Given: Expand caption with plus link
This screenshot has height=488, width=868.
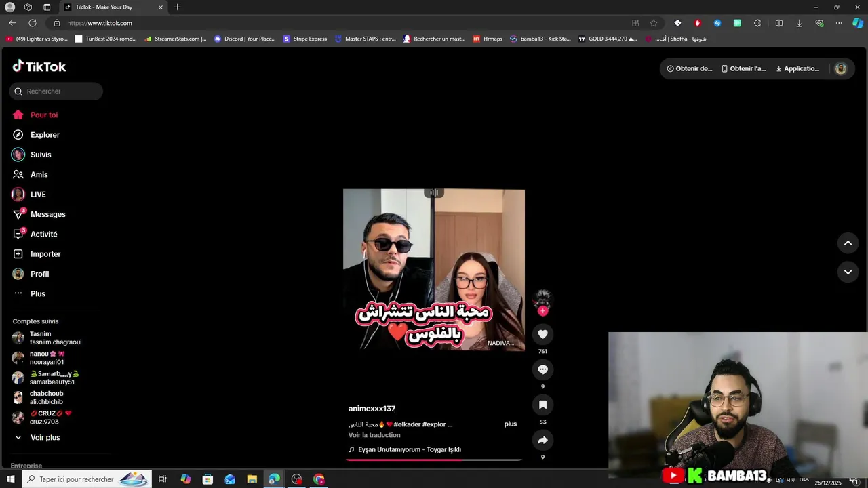Looking at the screenshot, I should coord(511,424).
